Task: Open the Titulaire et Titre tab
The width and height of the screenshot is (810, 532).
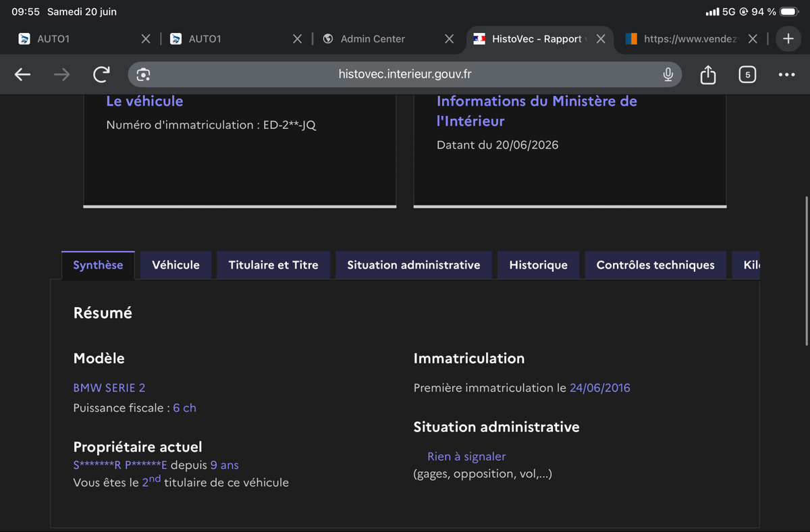Action: click(x=273, y=265)
